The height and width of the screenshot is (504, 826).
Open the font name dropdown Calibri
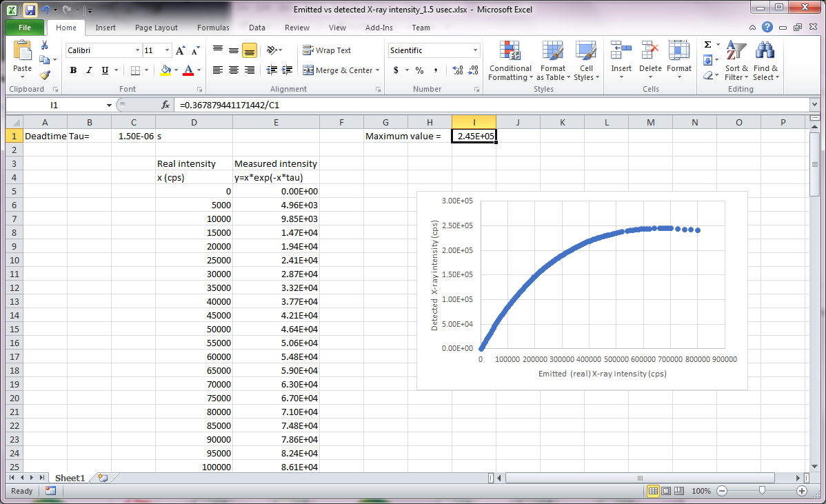click(x=137, y=50)
